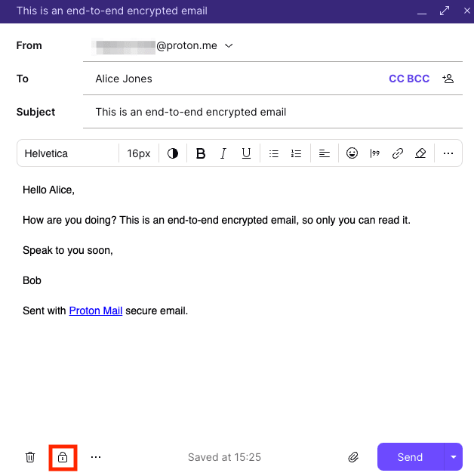This screenshot has width=474, height=476.
Task: Delete the draft with the trash icon
Action: click(x=30, y=457)
